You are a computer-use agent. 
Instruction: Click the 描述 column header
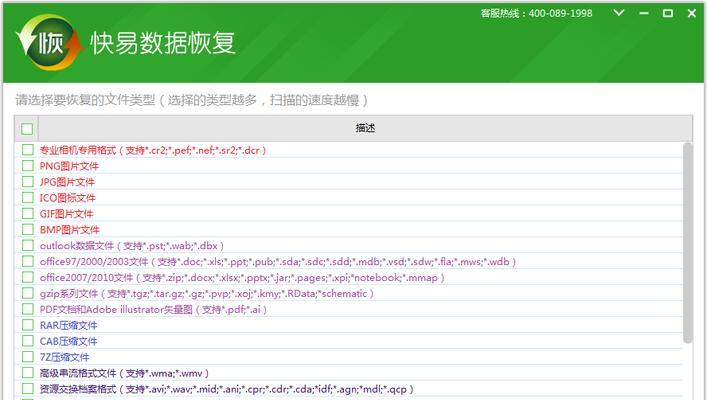click(x=365, y=128)
